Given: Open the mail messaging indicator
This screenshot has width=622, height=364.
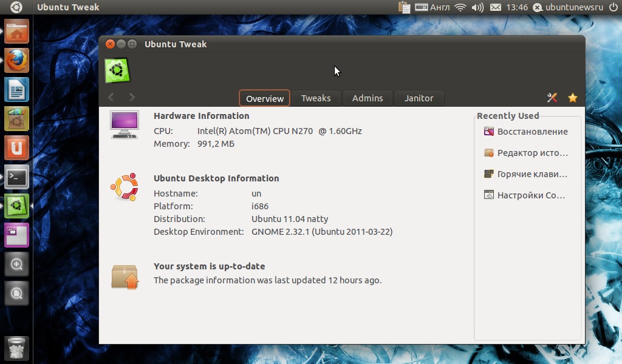Looking at the screenshot, I should click(496, 7).
